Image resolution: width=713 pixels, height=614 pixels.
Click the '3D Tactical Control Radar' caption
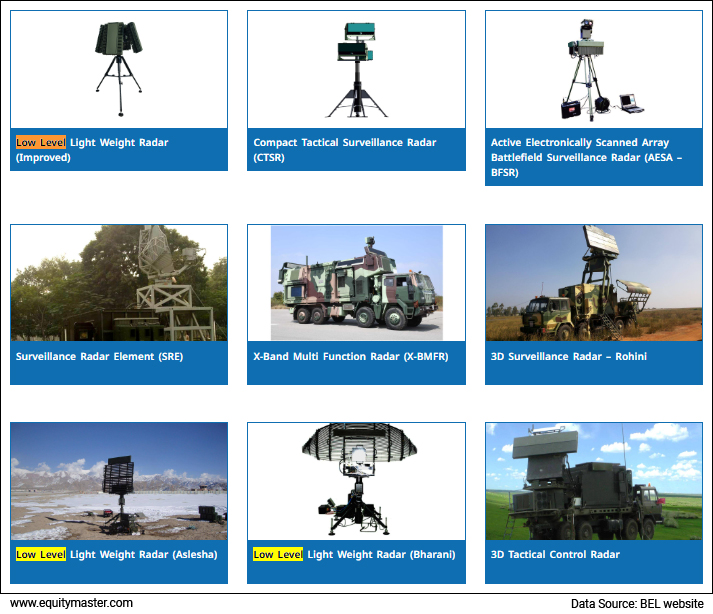pyautogui.click(x=555, y=554)
